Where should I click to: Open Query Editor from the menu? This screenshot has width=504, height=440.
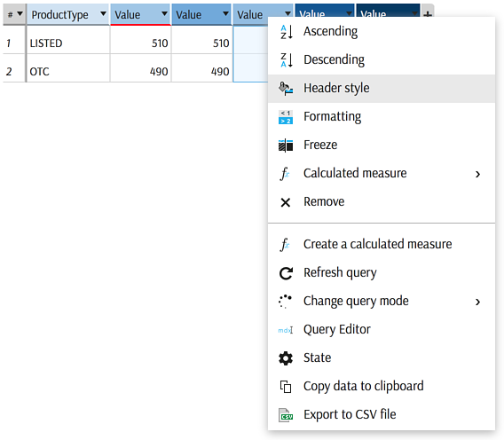pos(382,330)
